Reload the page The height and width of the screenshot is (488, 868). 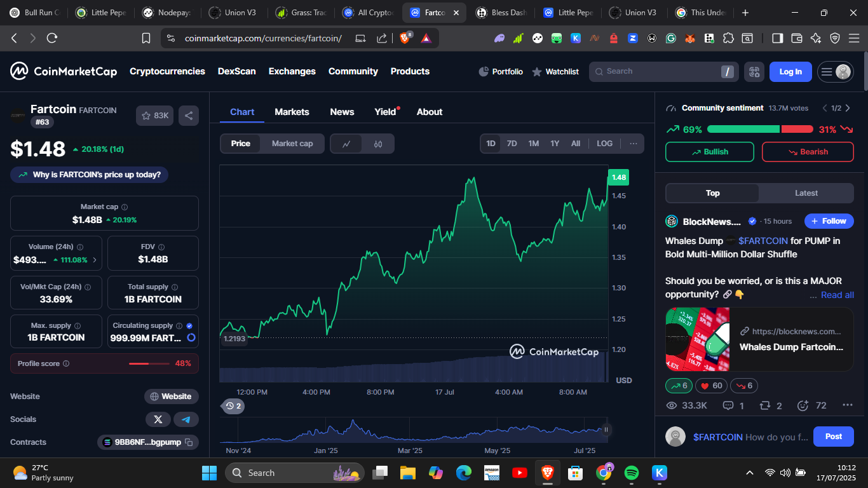click(52, 38)
